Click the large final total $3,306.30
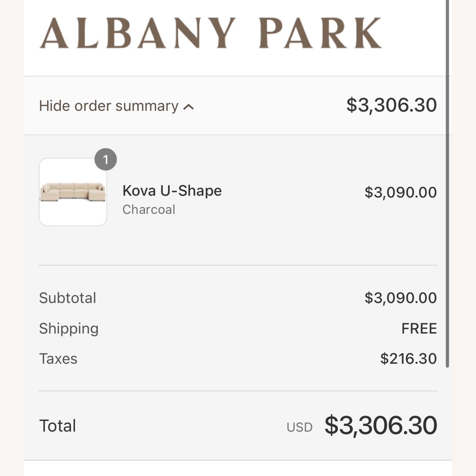 pos(380,425)
